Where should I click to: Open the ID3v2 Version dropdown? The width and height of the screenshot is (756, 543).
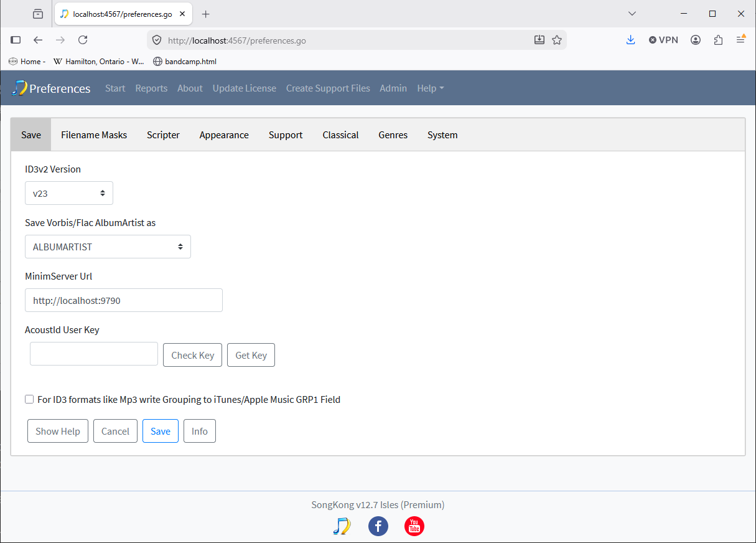tap(69, 193)
